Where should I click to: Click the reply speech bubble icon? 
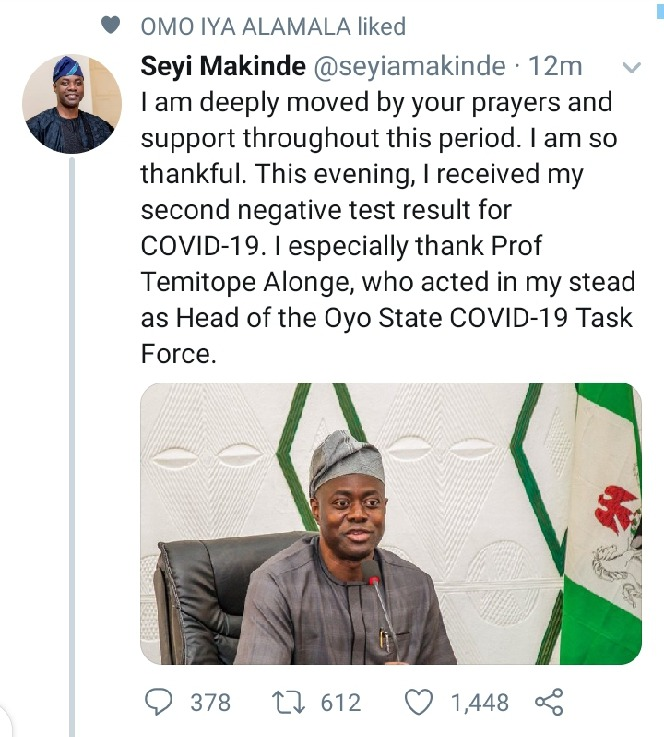point(161,702)
